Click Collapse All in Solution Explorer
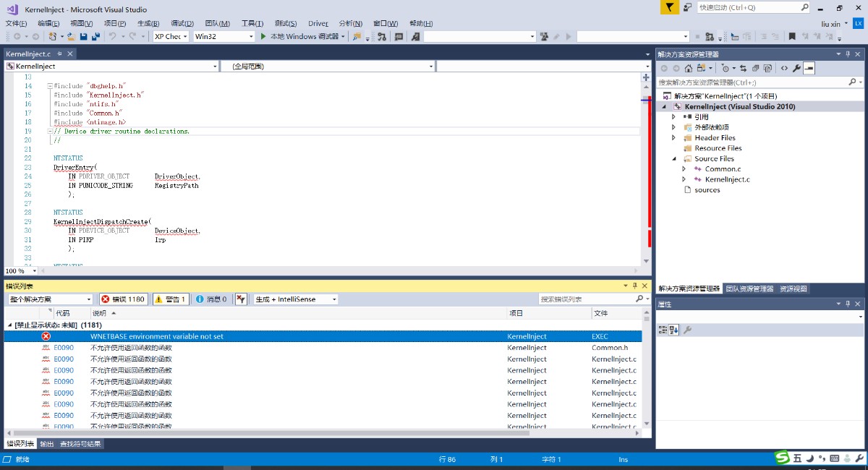The width and height of the screenshot is (868, 470). [755, 68]
